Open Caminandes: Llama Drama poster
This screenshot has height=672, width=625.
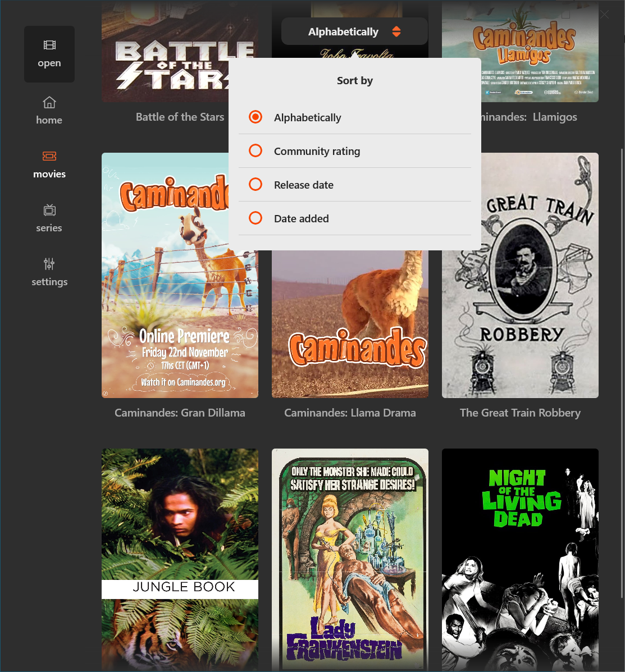[350, 324]
